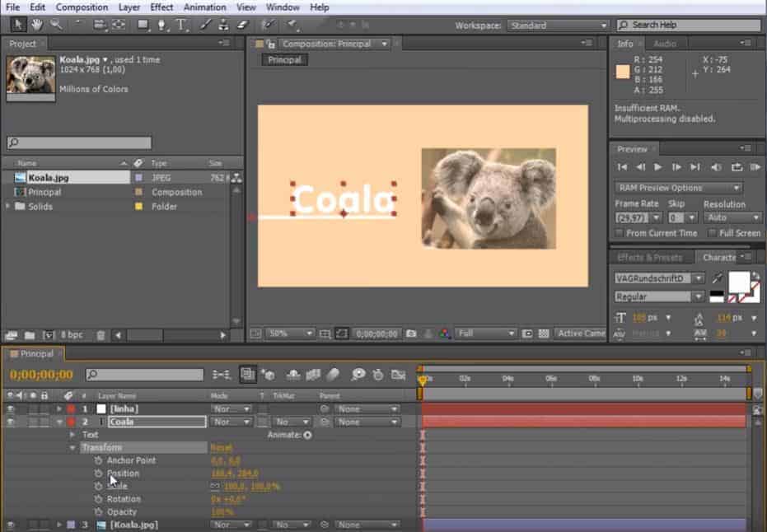Screen dimensions: 767x532
Task: Open the Workspace Standard dropdown
Action: click(x=558, y=26)
